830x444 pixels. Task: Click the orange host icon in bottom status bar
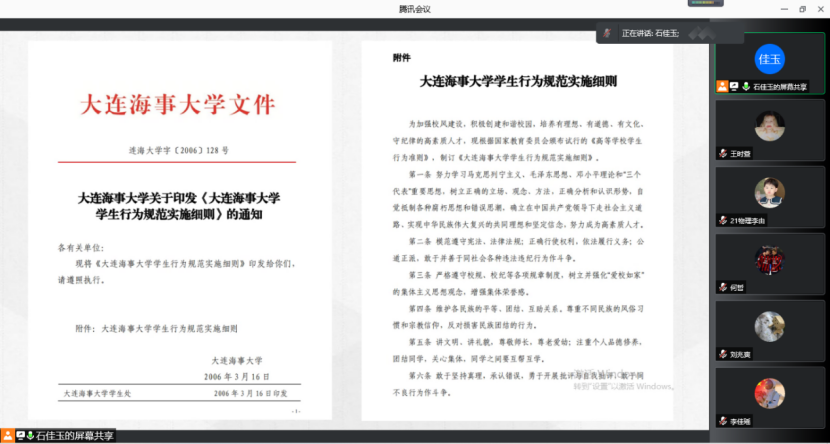tap(7, 436)
